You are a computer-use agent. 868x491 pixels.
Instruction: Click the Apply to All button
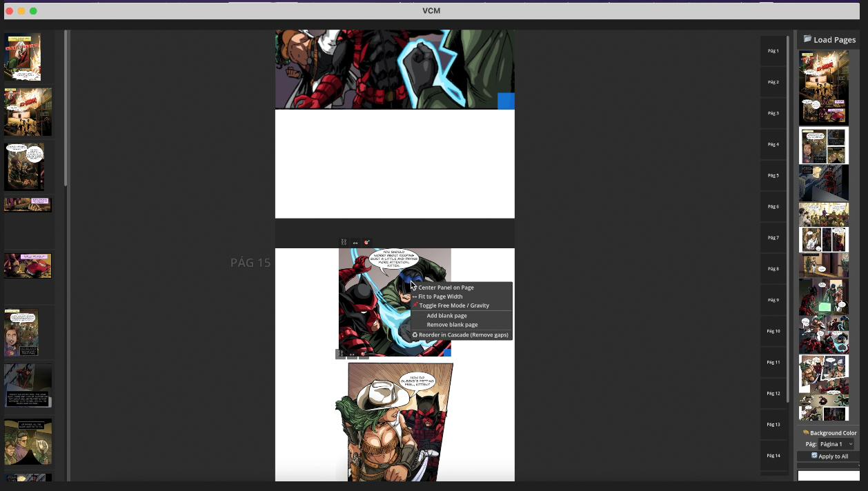(x=829, y=456)
